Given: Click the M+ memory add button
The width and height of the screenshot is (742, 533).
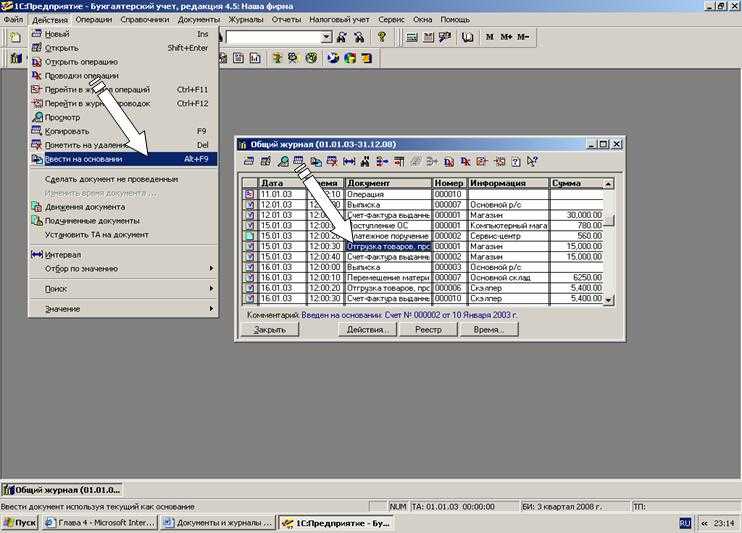Looking at the screenshot, I should pyautogui.click(x=506, y=37).
